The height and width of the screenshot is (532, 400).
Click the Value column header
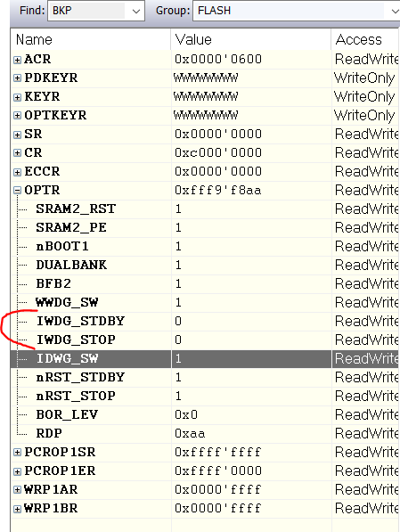click(251, 40)
